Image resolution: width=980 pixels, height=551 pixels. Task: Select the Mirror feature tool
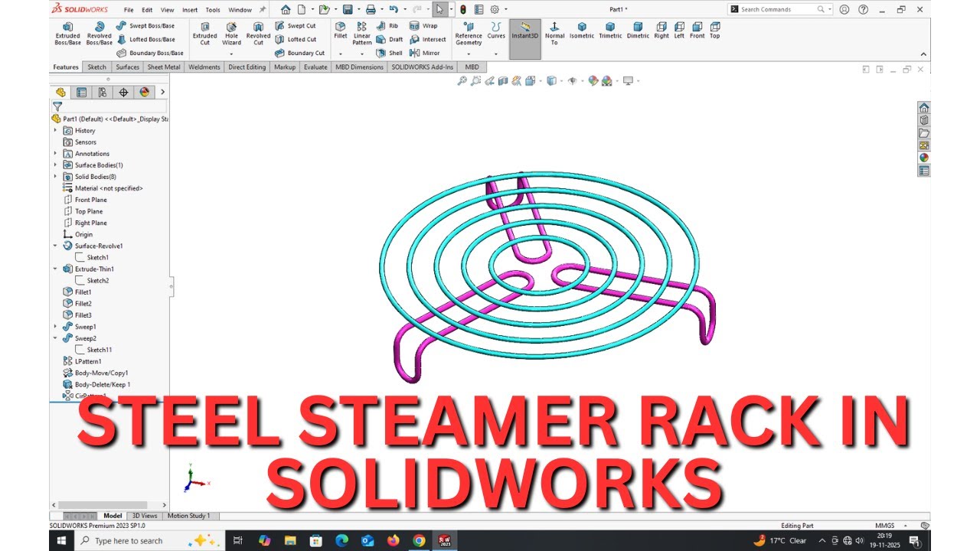(425, 53)
